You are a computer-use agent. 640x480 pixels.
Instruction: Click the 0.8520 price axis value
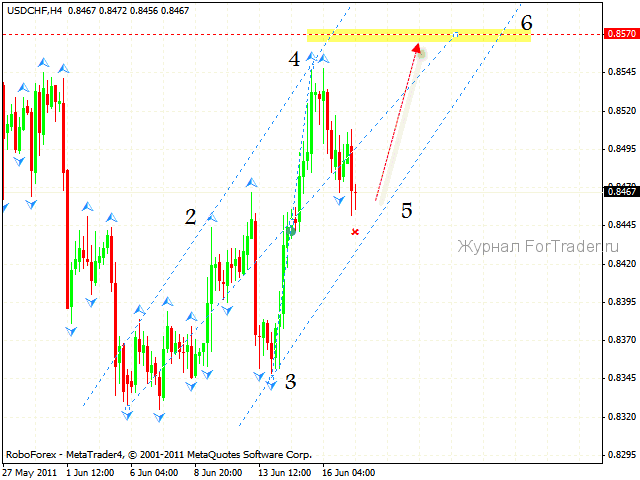point(622,111)
